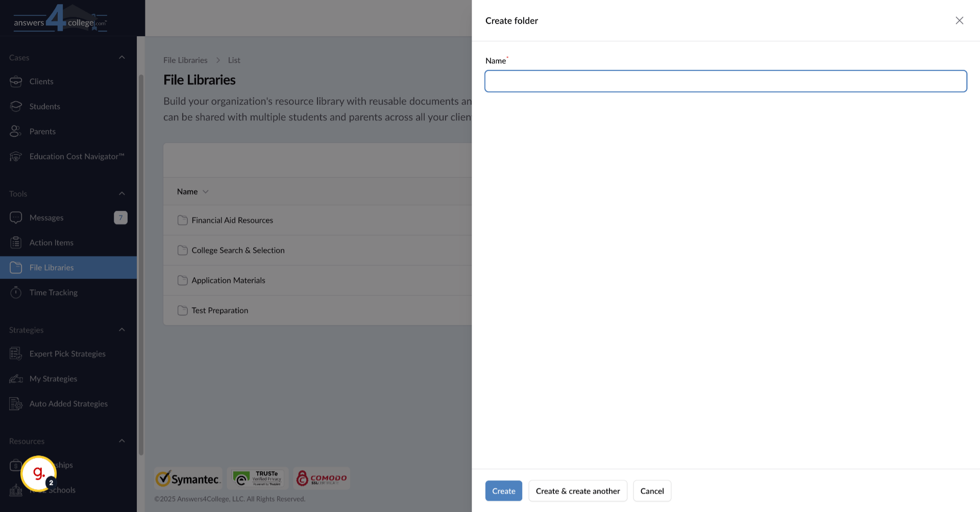980x512 pixels.
Task: Click the My Strategies icon
Action: coord(16,379)
